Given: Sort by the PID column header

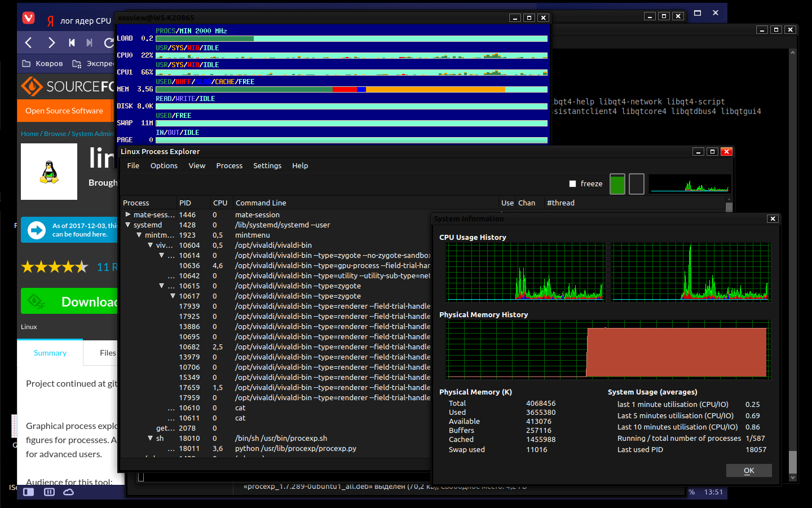Looking at the screenshot, I should tap(193, 203).
